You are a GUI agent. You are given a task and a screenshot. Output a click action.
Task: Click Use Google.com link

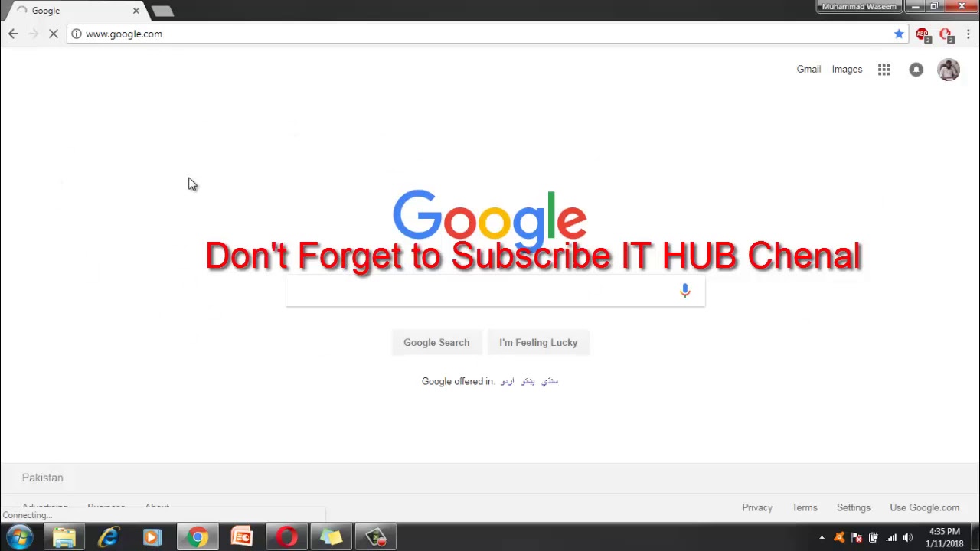(x=924, y=507)
